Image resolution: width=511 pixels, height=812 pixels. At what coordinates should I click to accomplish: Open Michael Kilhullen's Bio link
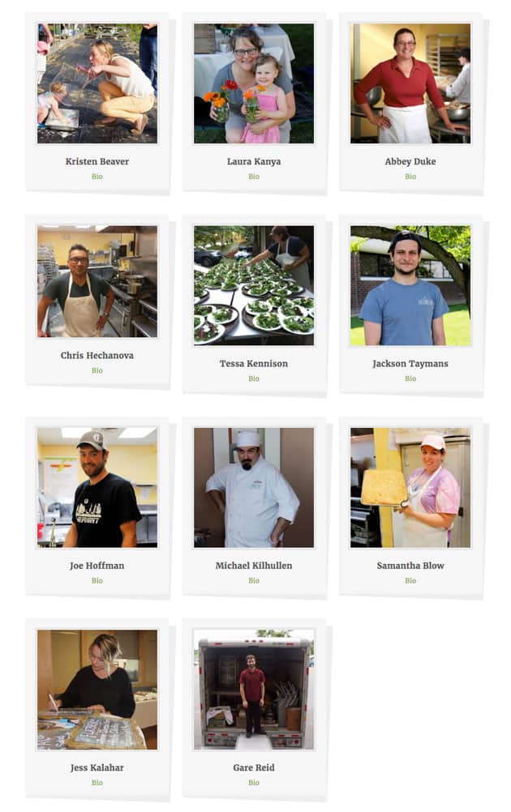click(253, 580)
